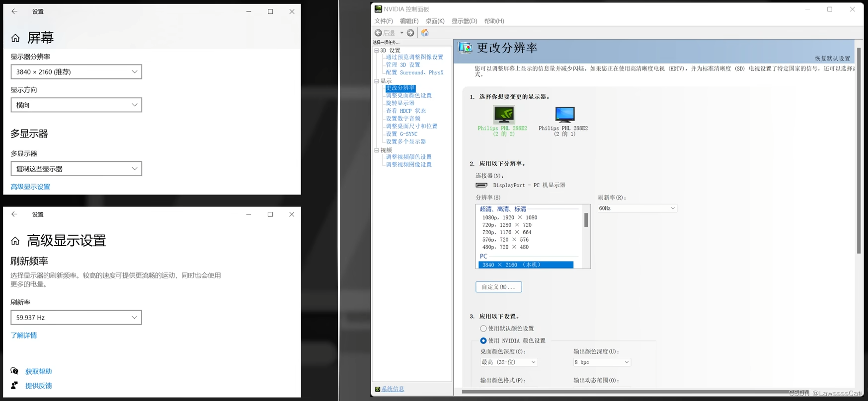Click 恢复默认设置 in NVIDIA panel
This screenshot has height=401, width=868.
click(832, 59)
